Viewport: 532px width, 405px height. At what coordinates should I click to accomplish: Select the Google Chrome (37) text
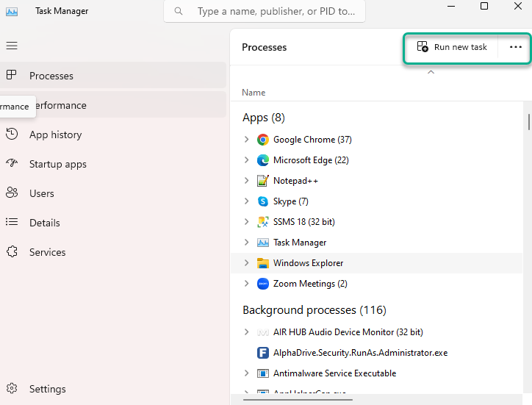312,140
